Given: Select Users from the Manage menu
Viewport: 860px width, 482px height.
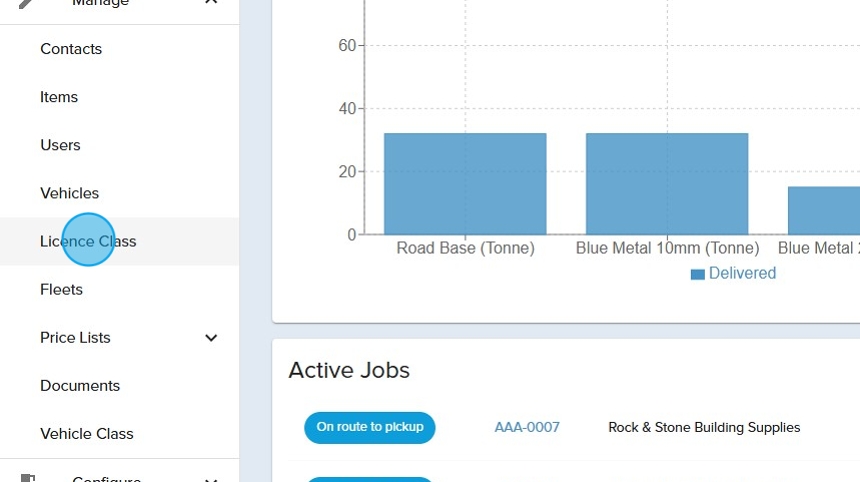Looking at the screenshot, I should point(60,145).
